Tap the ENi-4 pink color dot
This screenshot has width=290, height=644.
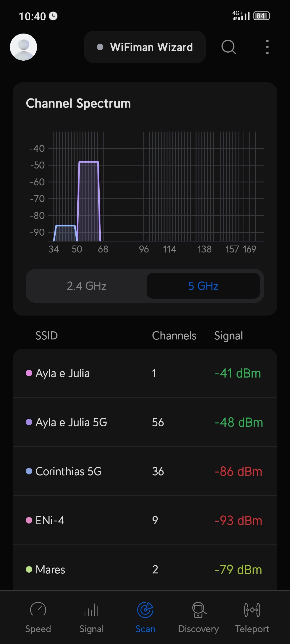point(29,521)
